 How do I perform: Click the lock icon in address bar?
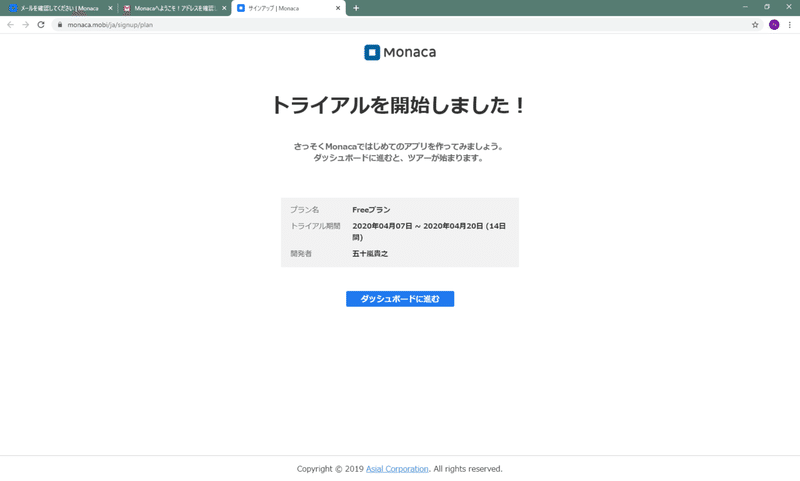[60, 24]
